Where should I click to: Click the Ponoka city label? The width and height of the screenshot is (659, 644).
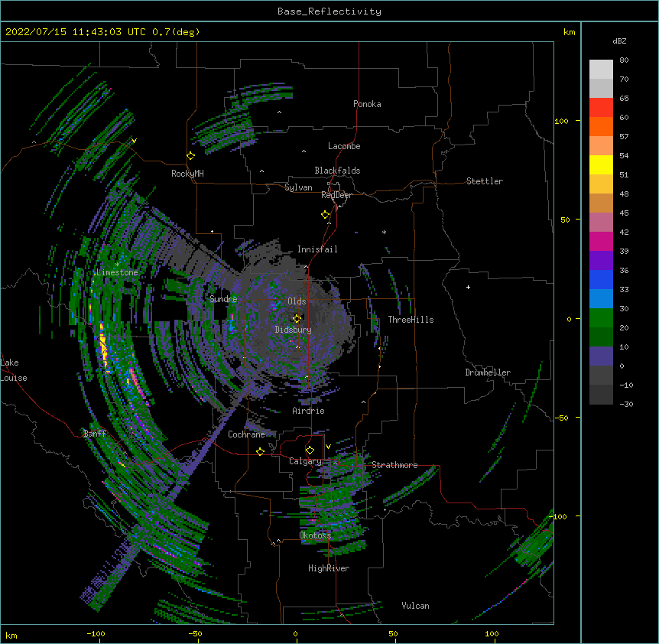pyautogui.click(x=367, y=104)
